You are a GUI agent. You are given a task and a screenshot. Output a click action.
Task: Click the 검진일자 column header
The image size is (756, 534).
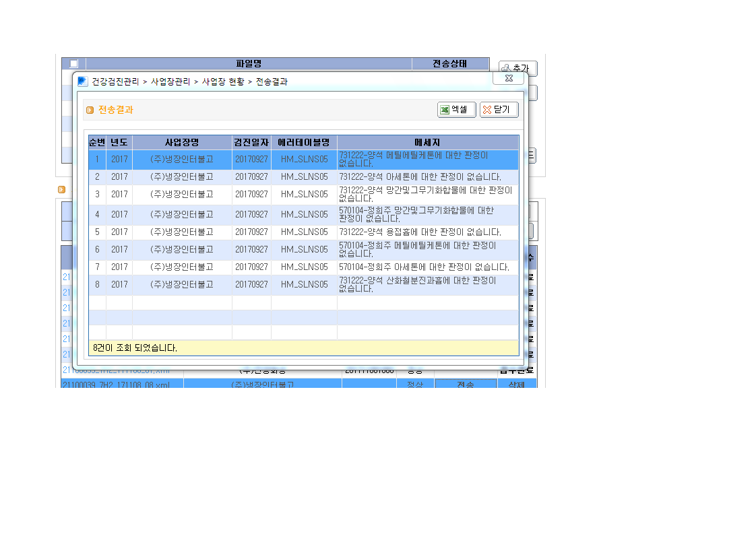[251, 142]
